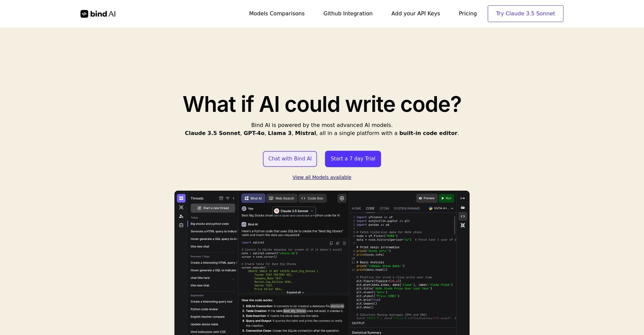Open the NVDA An... Python file dropdown
644x335 pixels.
click(x=441, y=208)
